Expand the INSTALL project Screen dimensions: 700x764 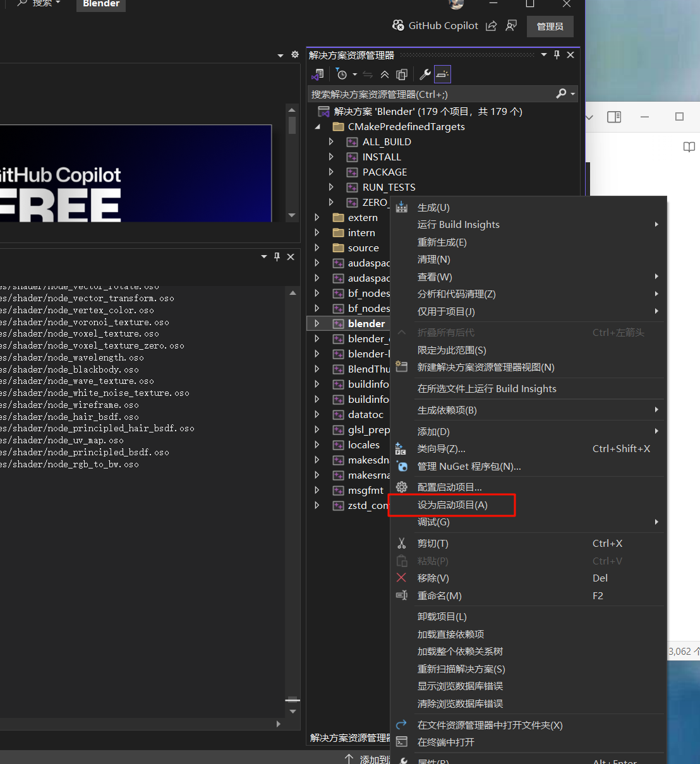click(x=331, y=157)
